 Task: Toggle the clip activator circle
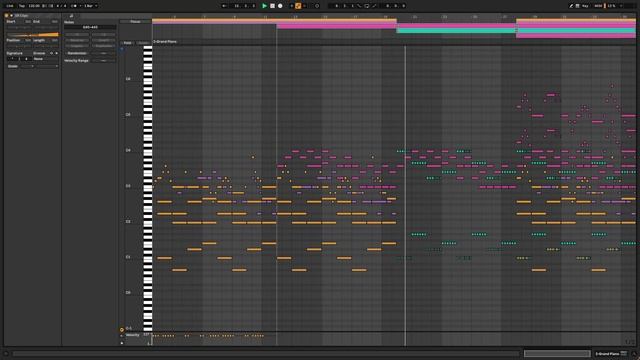coord(7,16)
